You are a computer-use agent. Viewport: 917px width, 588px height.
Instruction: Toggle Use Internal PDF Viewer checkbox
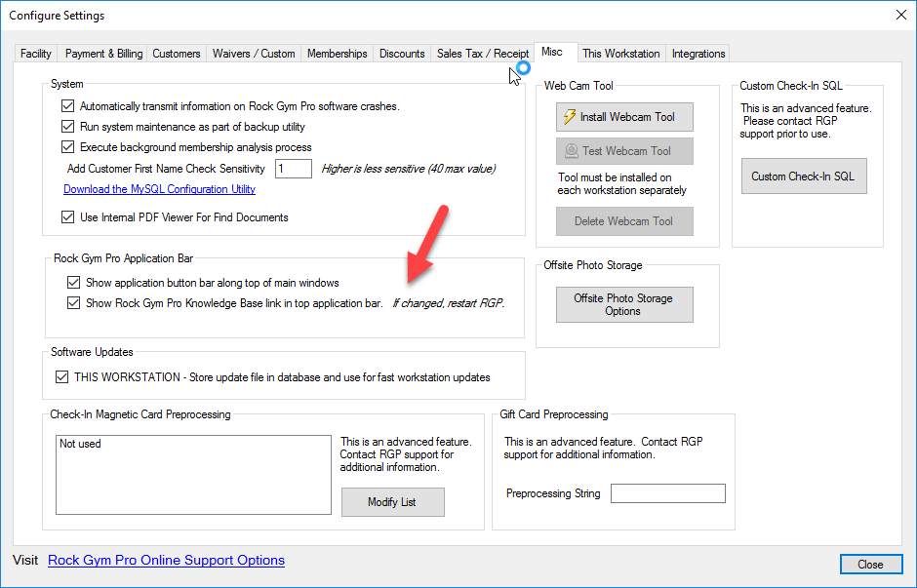(68, 217)
